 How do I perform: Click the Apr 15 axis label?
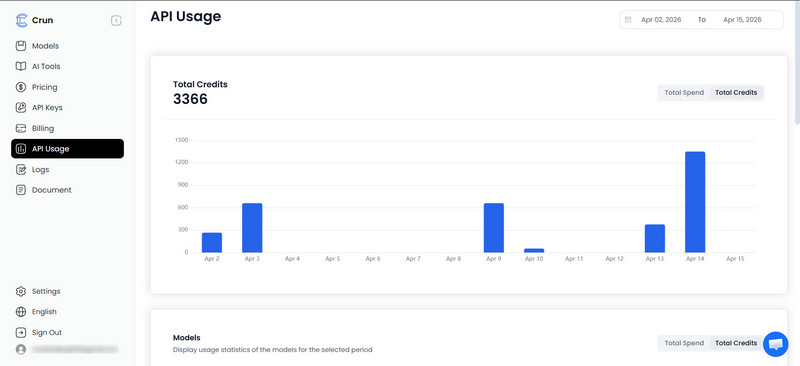[x=735, y=259]
